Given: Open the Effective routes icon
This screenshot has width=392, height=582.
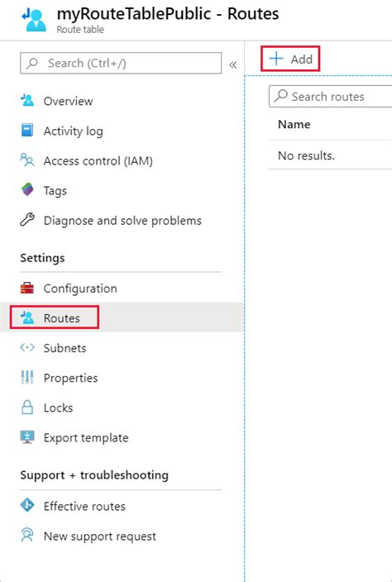Looking at the screenshot, I should point(27,506).
